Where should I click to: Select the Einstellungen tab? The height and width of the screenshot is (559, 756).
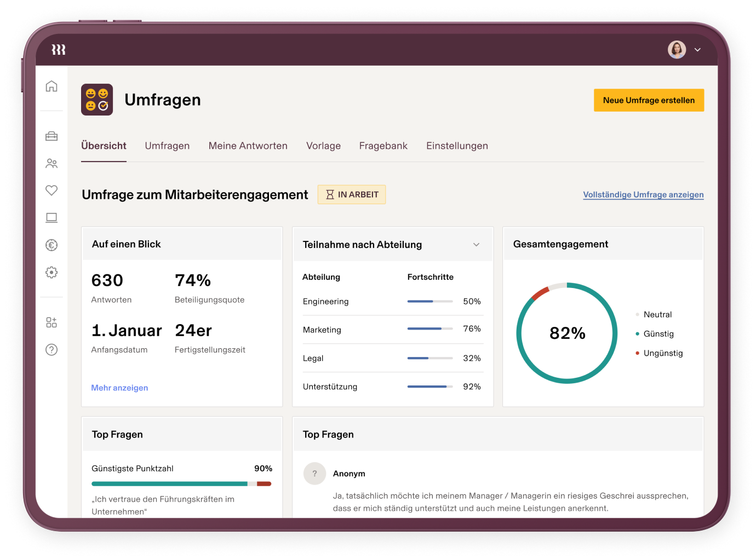pyautogui.click(x=457, y=146)
